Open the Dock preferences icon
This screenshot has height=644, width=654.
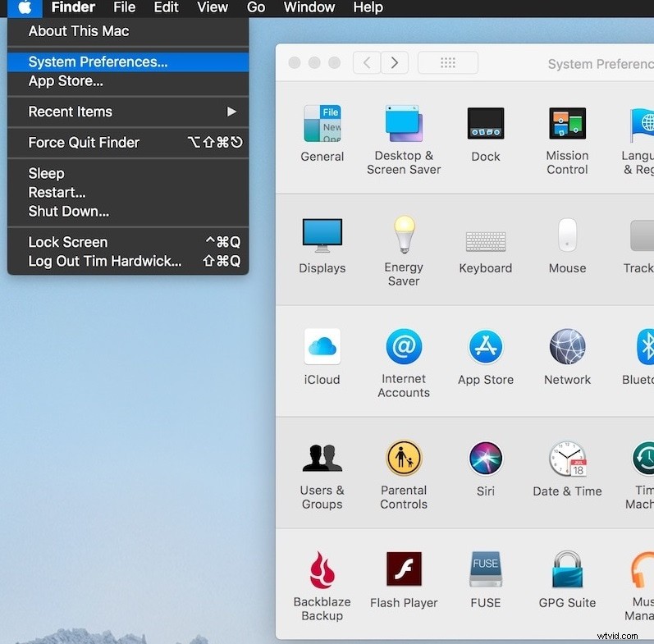486,123
